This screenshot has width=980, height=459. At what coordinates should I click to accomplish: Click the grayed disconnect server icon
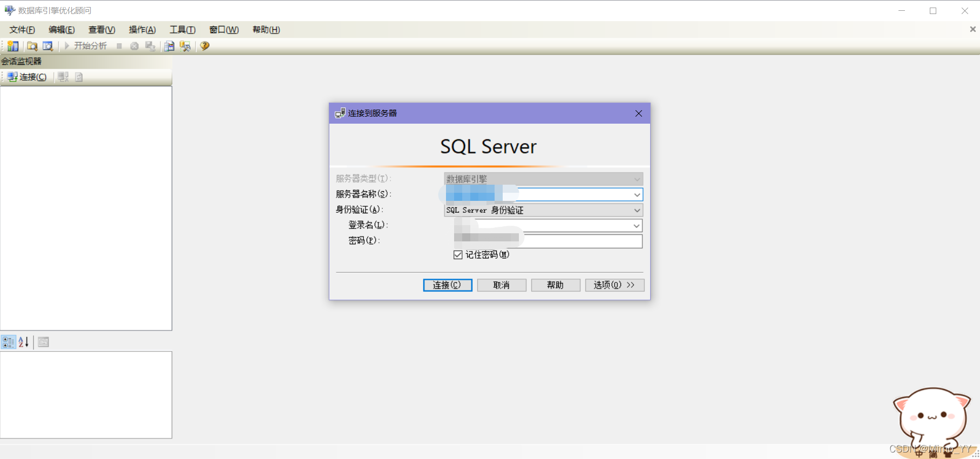[x=63, y=77]
